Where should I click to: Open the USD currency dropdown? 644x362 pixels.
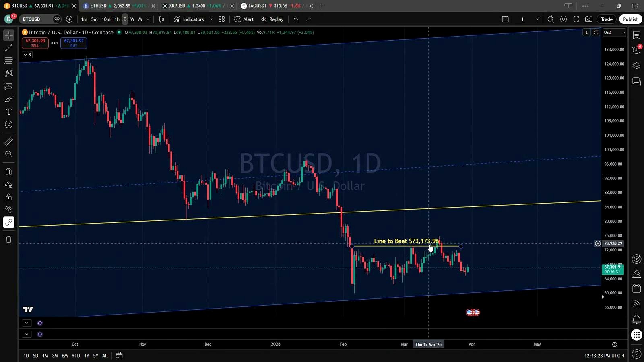[x=614, y=33]
